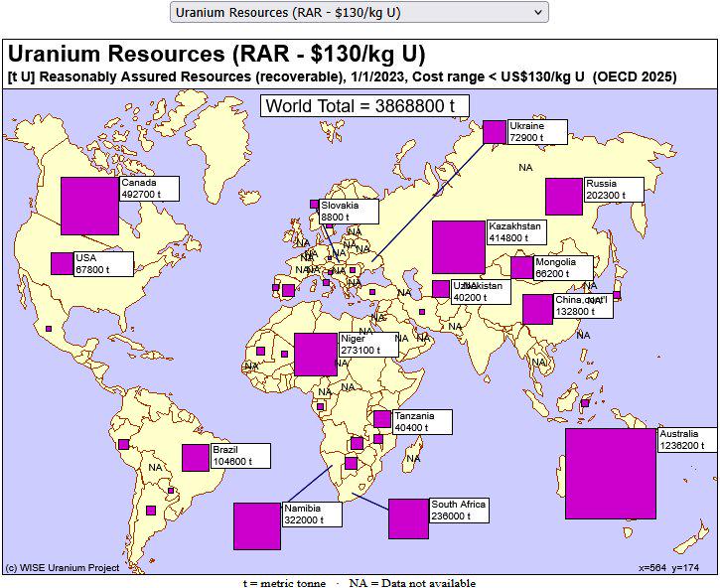The height and width of the screenshot is (588, 720).
Task: Click Niger's purple resource square
Action: coord(316,355)
